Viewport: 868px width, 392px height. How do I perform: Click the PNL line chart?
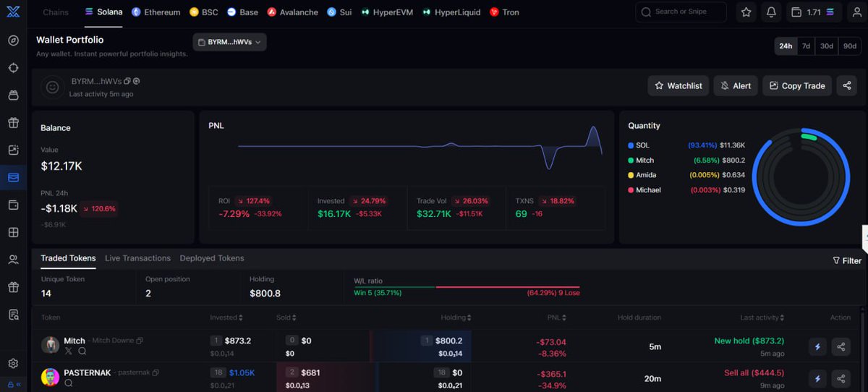pyautogui.click(x=420, y=148)
